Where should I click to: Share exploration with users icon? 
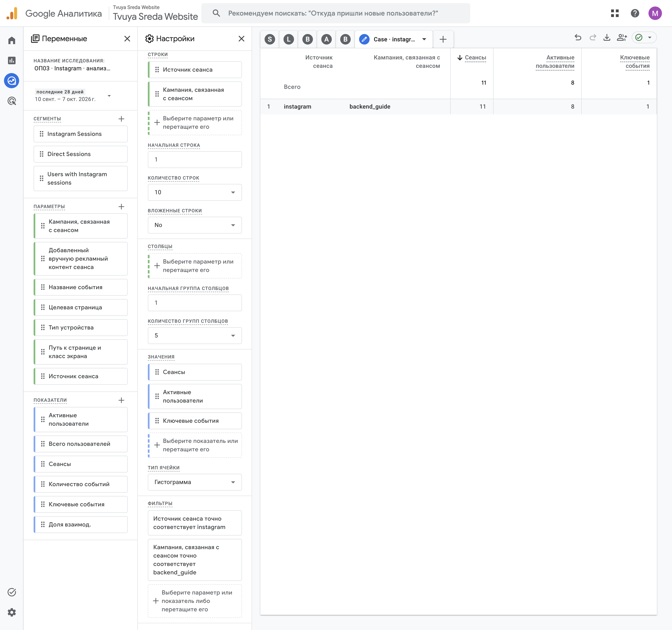point(622,38)
